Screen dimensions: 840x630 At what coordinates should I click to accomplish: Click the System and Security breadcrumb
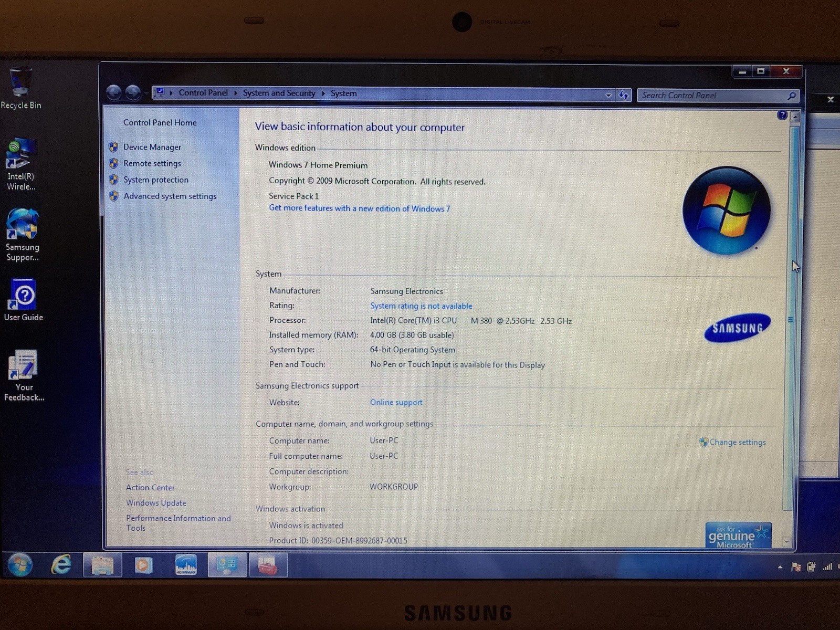(279, 93)
